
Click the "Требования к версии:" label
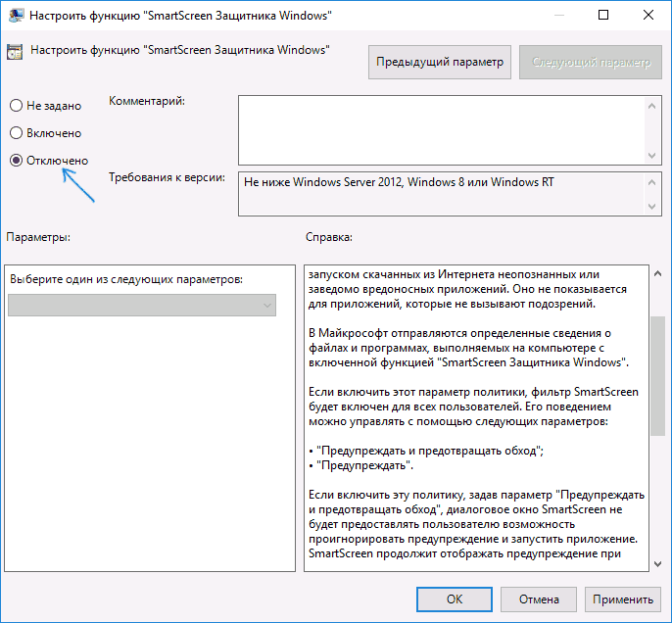click(167, 177)
